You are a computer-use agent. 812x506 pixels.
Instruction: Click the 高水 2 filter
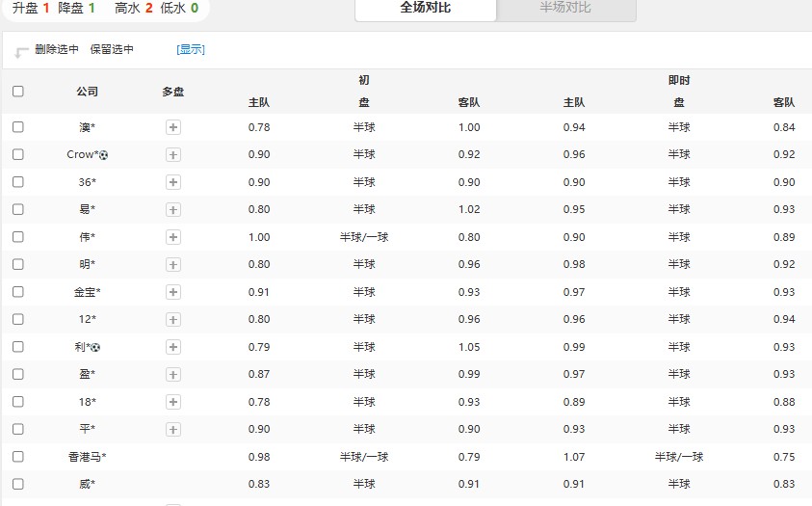[x=134, y=8]
